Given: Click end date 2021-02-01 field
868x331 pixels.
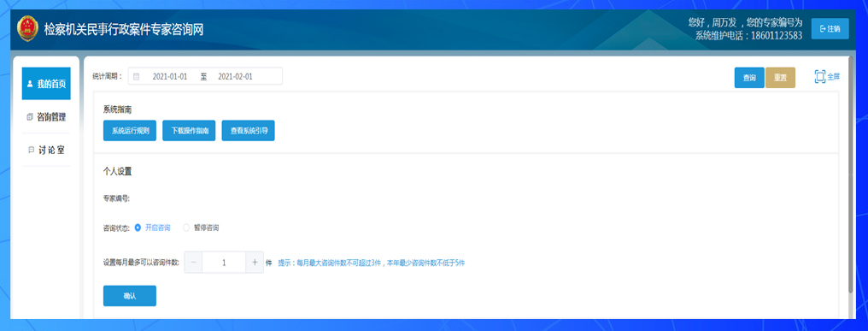Looking at the screenshot, I should 235,76.
